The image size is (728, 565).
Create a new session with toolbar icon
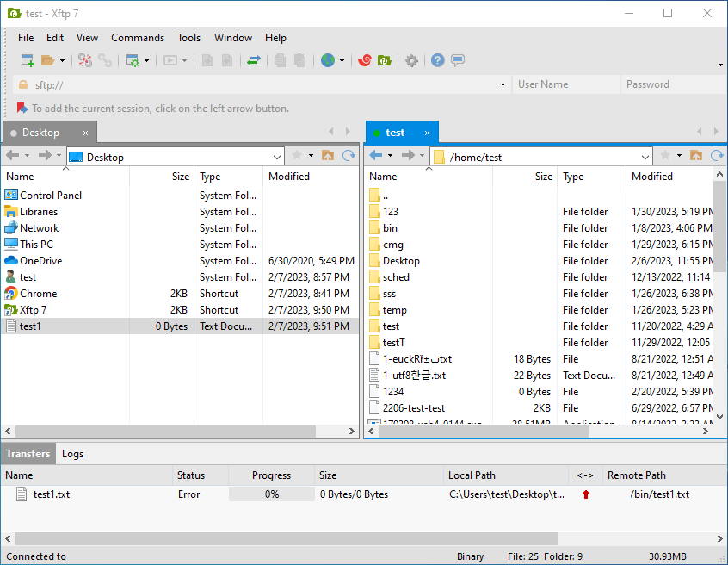pyautogui.click(x=28, y=60)
